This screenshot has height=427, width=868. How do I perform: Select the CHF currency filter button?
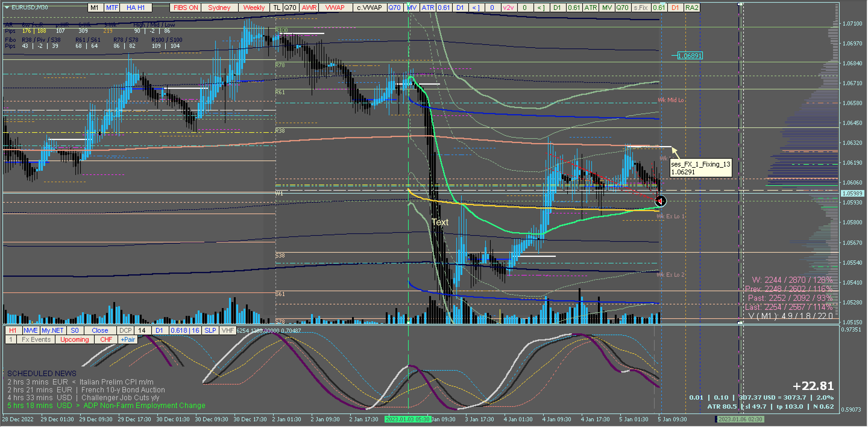(106, 339)
